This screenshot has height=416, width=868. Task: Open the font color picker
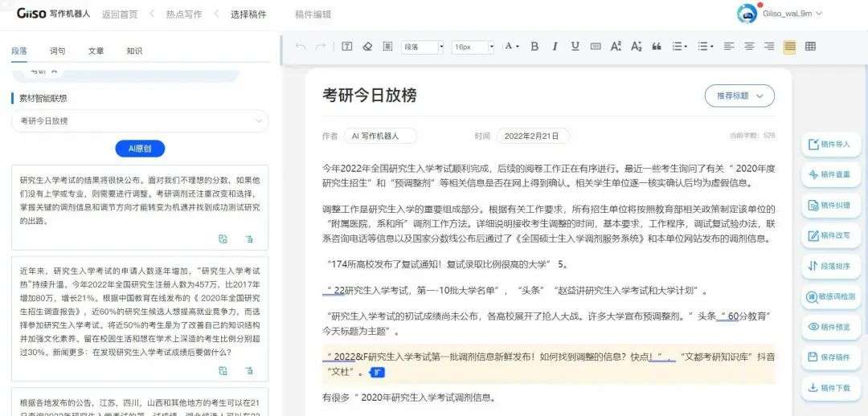tap(511, 47)
